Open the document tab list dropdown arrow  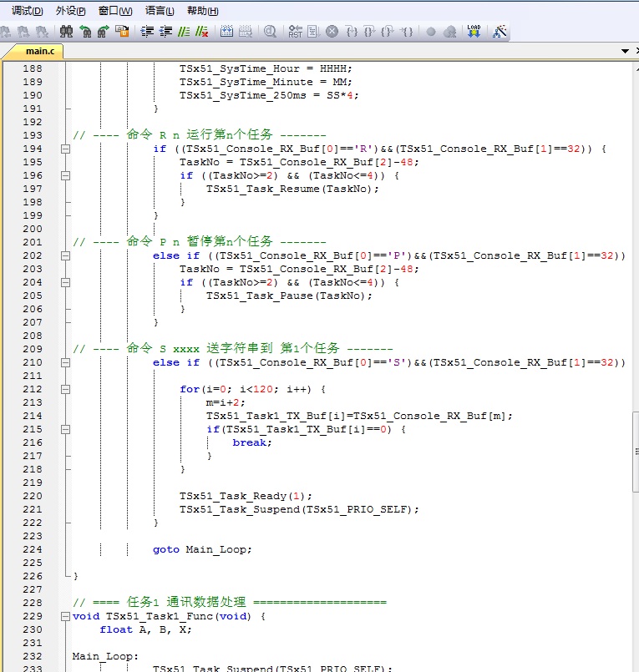click(x=626, y=51)
